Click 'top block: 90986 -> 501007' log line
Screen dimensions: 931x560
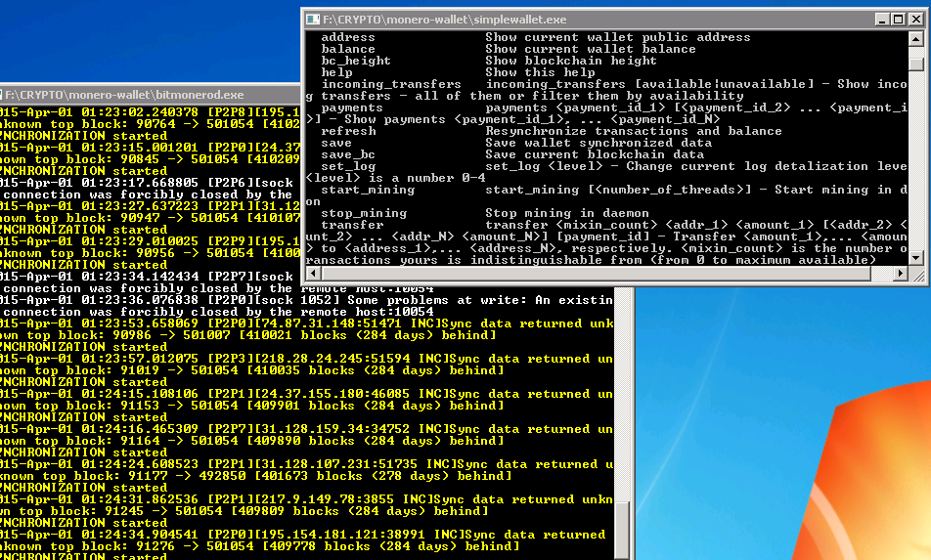point(248,336)
